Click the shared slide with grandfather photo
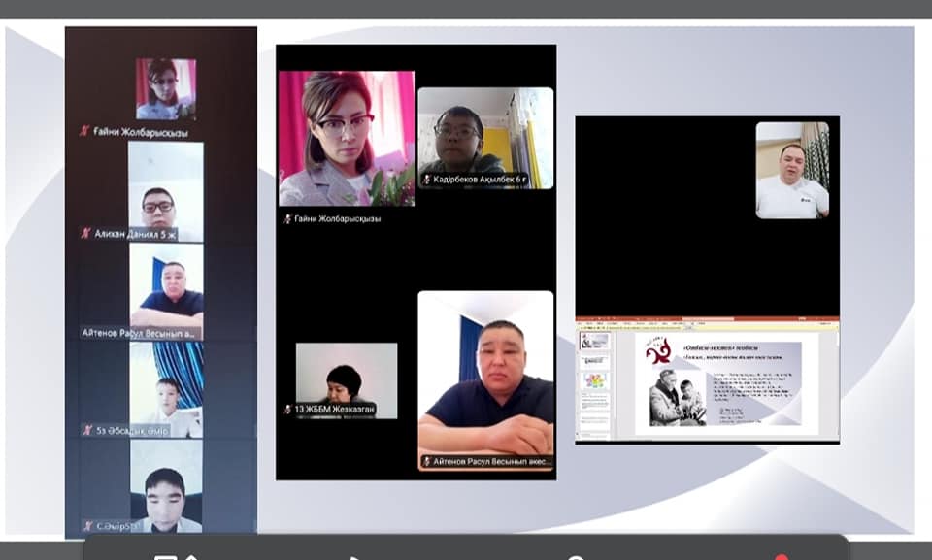Screen dimensions: 932x560 718,383
